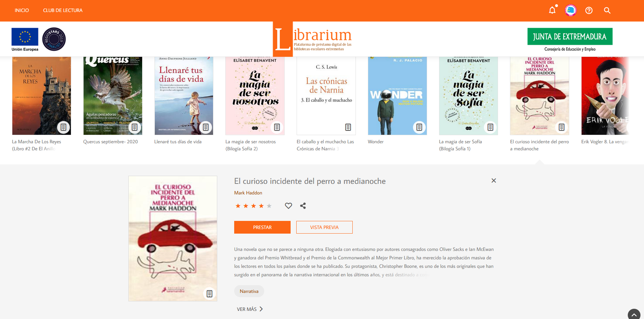
Task: Open Erik Vogler book cover
Action: [605, 96]
